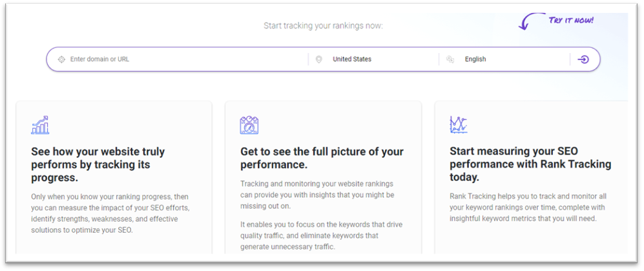The image size is (644, 271).
Task: Click the bar chart growth icon
Action: (40, 125)
